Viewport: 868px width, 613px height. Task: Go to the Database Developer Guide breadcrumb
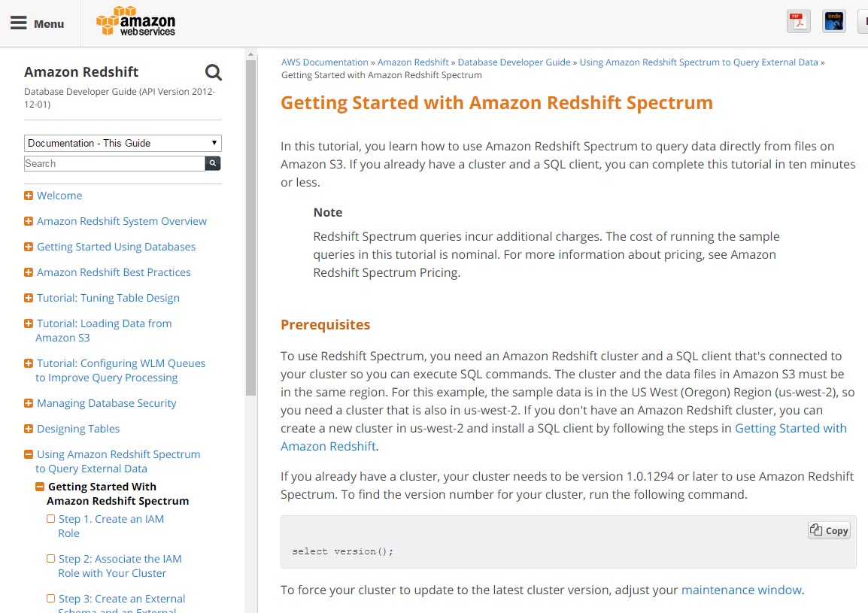[x=514, y=62]
